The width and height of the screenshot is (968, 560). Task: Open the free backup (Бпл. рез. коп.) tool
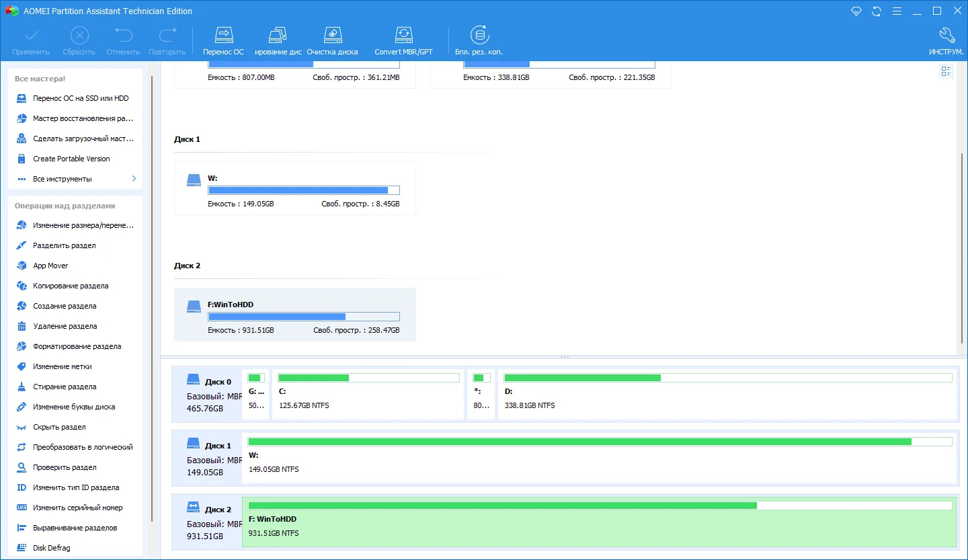click(x=479, y=42)
